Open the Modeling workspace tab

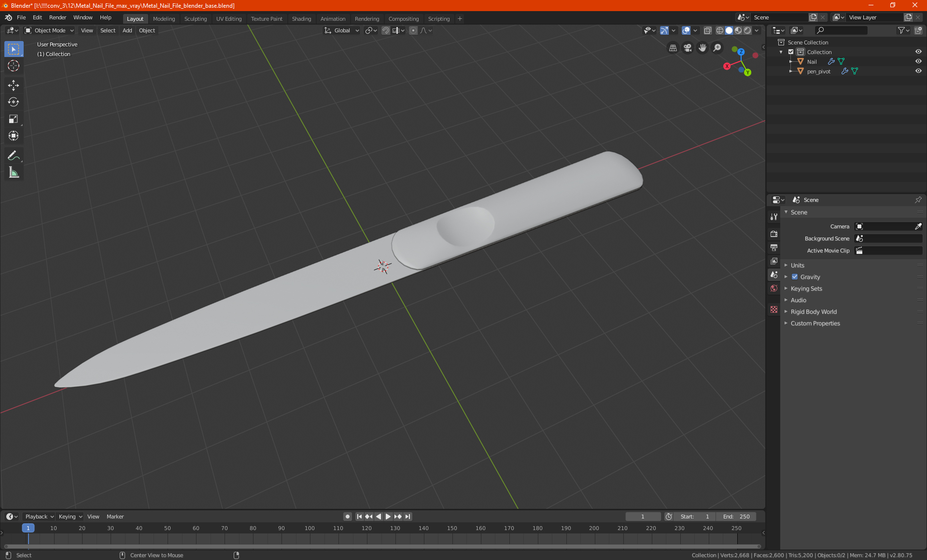coord(164,18)
